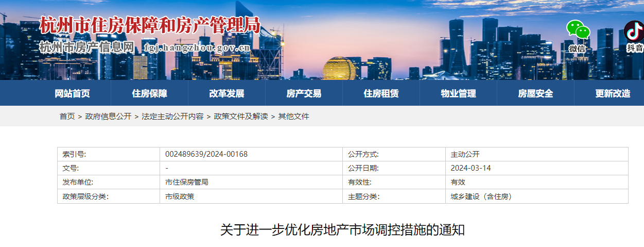
Task: Click the 公开日期 label cell
Action: pos(394,168)
